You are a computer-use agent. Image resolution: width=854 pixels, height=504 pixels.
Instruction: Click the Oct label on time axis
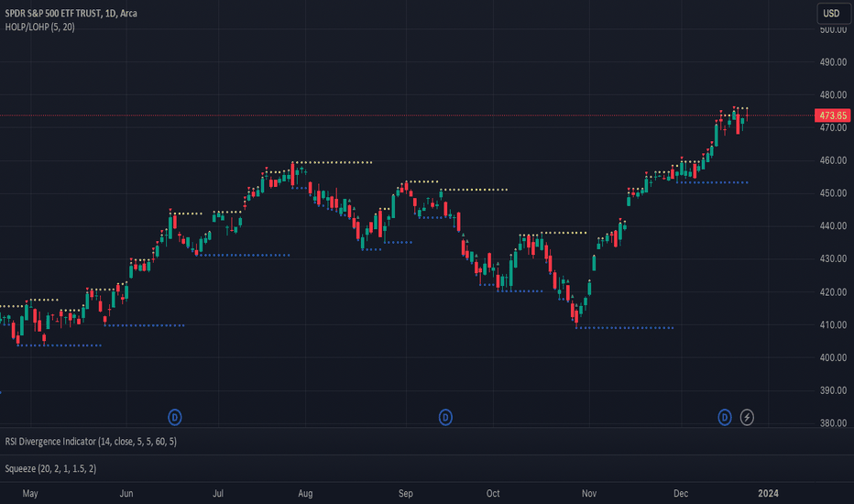(x=493, y=494)
